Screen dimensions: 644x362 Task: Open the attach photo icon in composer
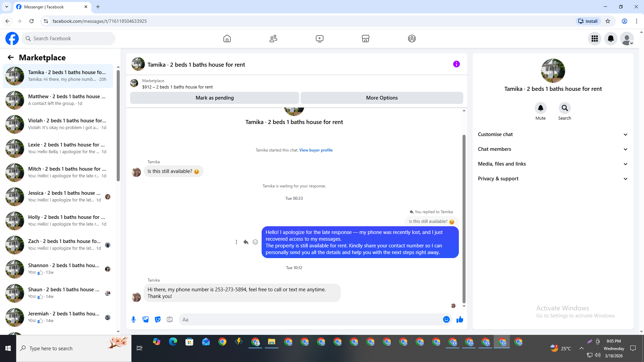coord(146,319)
